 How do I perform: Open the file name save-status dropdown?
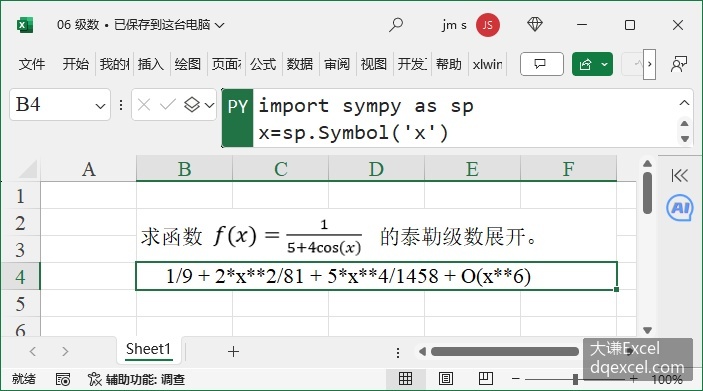pyautogui.click(x=219, y=25)
